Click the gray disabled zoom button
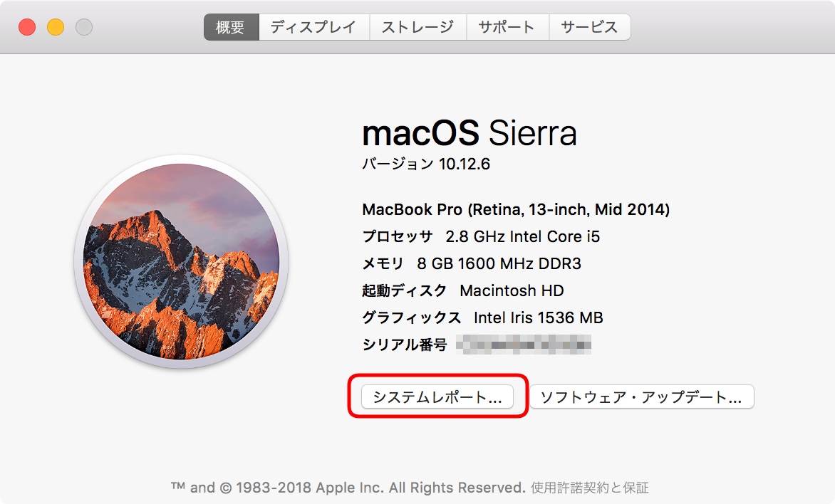The width and height of the screenshot is (835, 504). (x=84, y=28)
